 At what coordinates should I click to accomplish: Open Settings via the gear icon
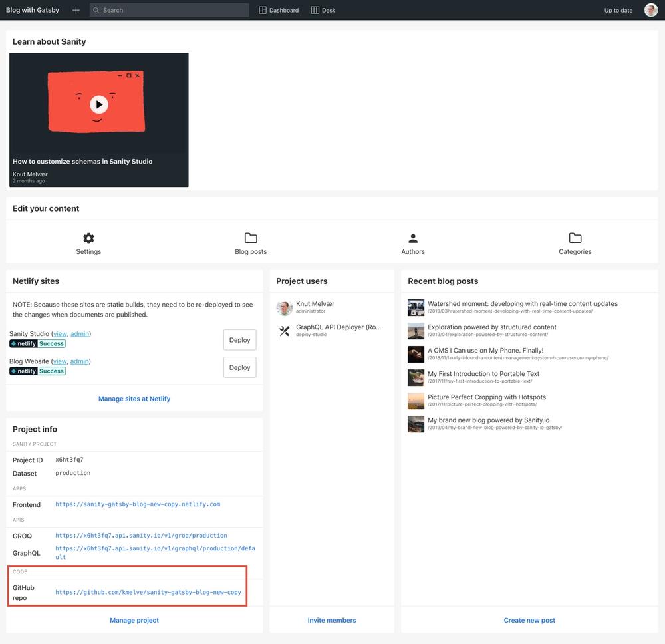[x=88, y=238]
